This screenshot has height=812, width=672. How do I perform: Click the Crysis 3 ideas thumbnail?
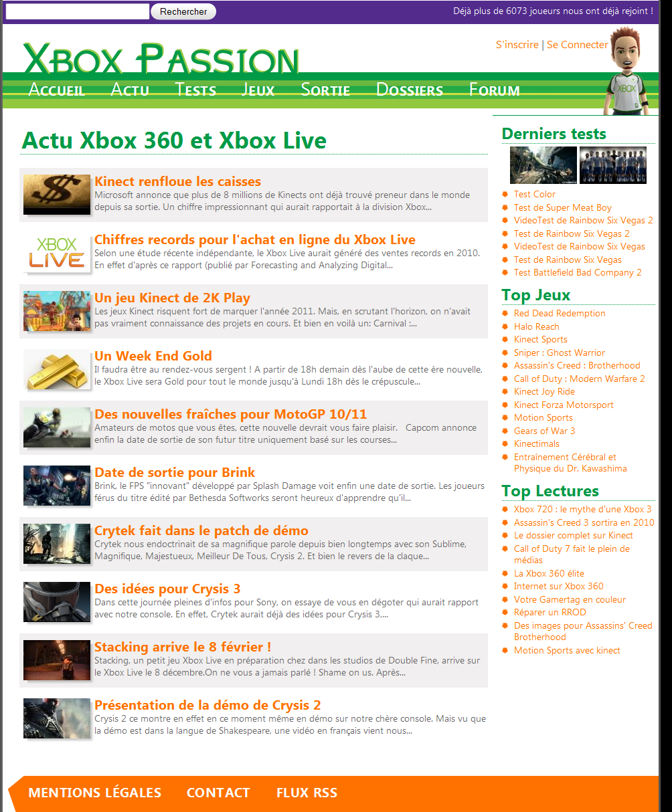click(57, 602)
